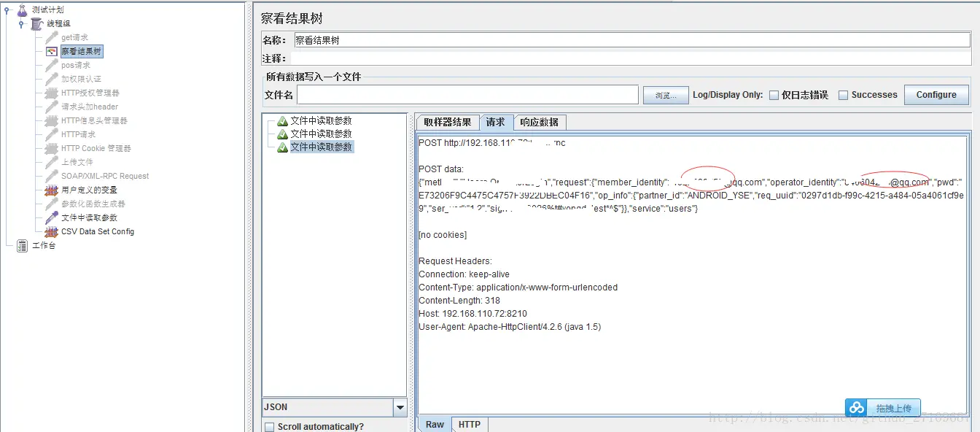Click the listener icon beside 察看结果树

(x=52, y=52)
